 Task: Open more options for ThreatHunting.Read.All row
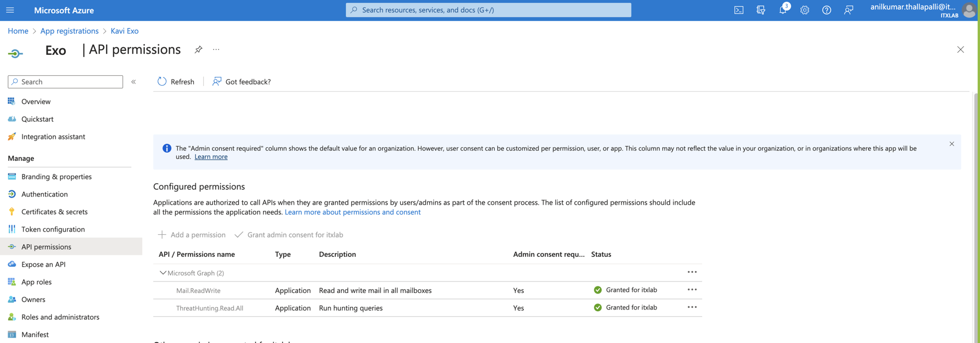[x=692, y=307]
